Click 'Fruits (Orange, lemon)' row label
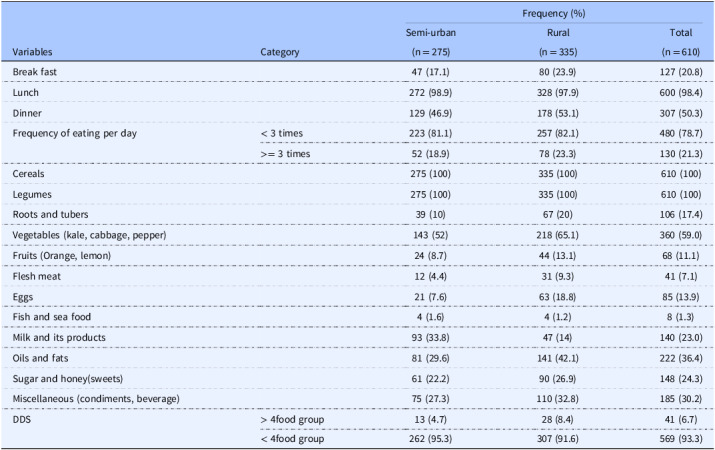 point(62,256)
